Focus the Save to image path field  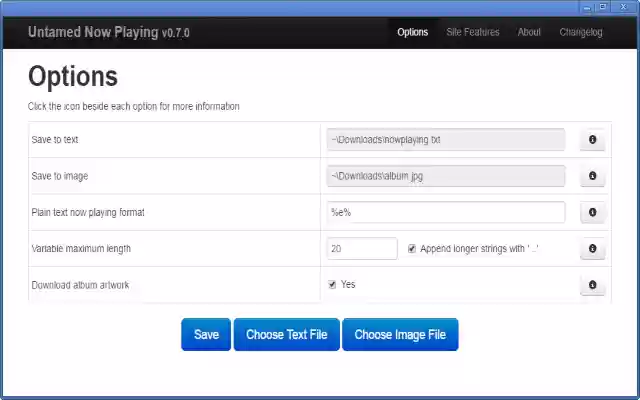(x=446, y=176)
